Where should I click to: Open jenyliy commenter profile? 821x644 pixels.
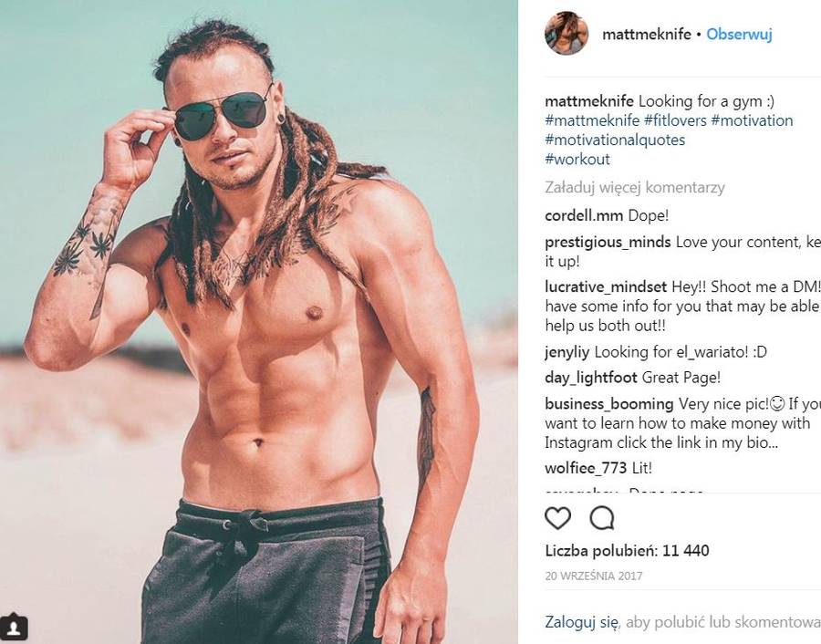tap(567, 352)
